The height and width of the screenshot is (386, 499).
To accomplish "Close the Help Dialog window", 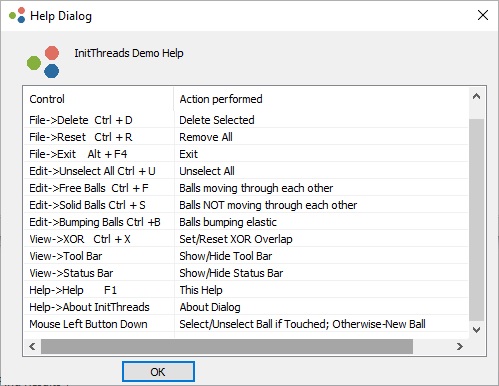I will [x=483, y=15].
